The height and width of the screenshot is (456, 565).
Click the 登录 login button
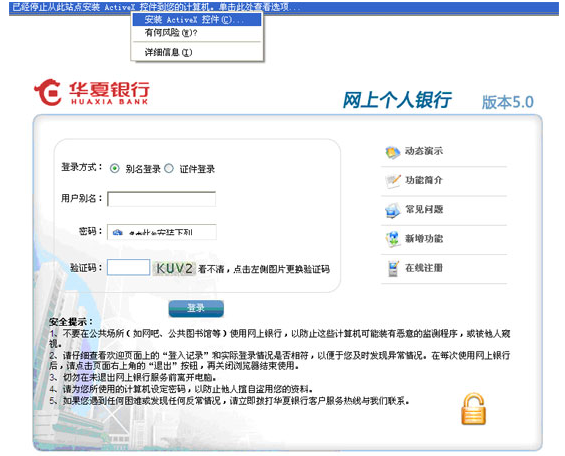click(x=196, y=308)
